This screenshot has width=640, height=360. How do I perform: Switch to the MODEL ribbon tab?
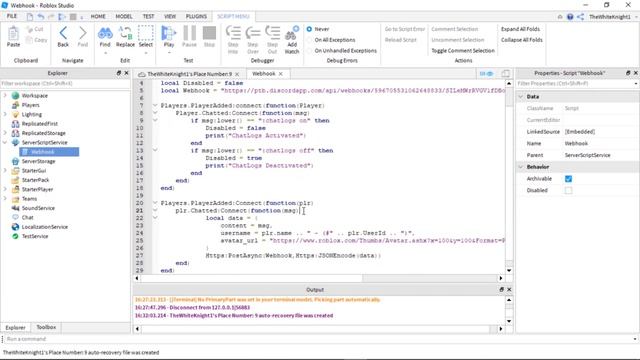pos(124,16)
